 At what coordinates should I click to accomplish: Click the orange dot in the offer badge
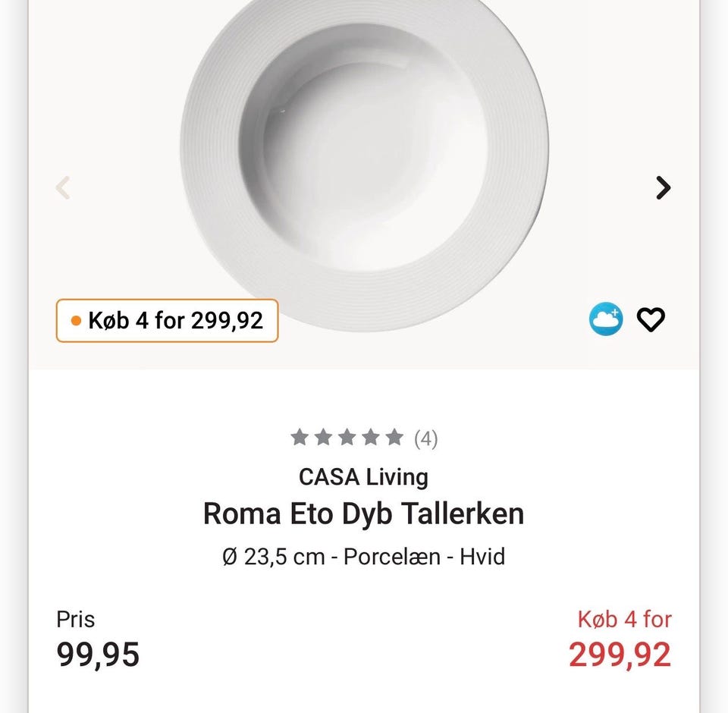click(x=76, y=321)
